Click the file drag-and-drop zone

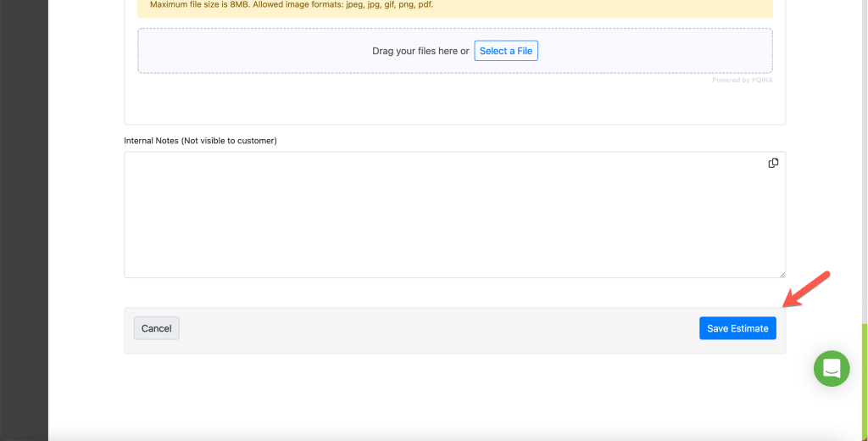point(454,50)
